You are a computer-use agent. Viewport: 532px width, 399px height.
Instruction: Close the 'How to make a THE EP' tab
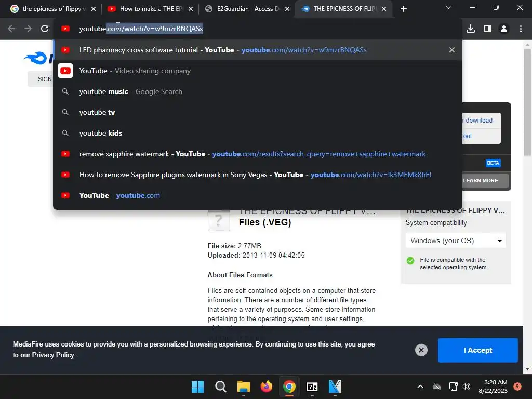click(191, 9)
